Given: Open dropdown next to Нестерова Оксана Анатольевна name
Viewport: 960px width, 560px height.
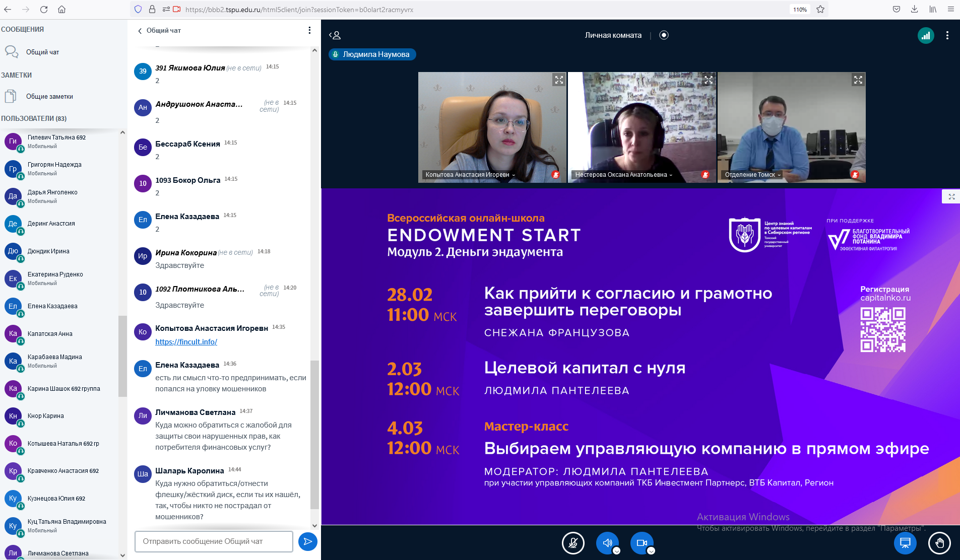Looking at the screenshot, I should [671, 175].
